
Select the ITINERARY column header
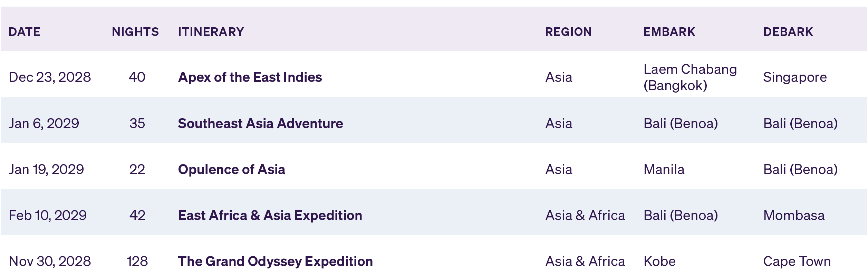tap(211, 32)
